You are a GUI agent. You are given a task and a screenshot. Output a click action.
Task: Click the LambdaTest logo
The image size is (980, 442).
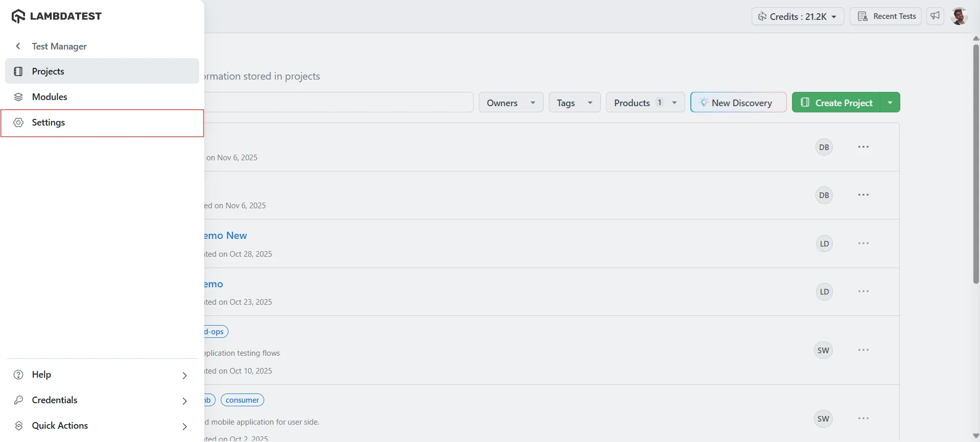(x=57, y=16)
